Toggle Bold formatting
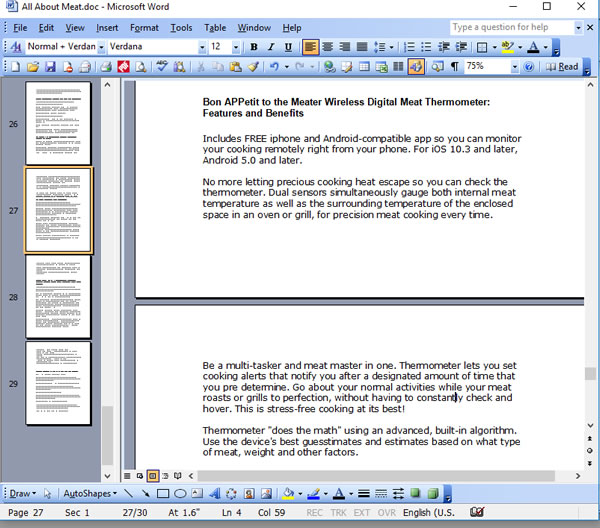Viewport: 600px width, 528px height. click(253, 47)
